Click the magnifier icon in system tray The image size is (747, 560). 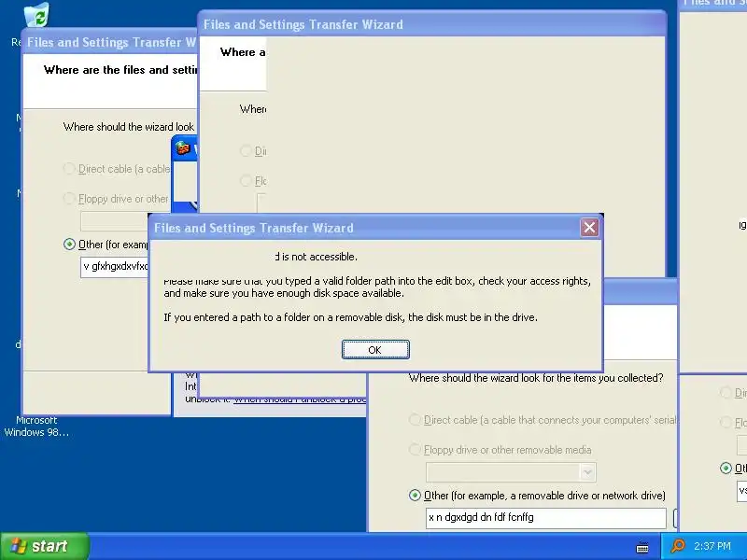[x=678, y=546]
